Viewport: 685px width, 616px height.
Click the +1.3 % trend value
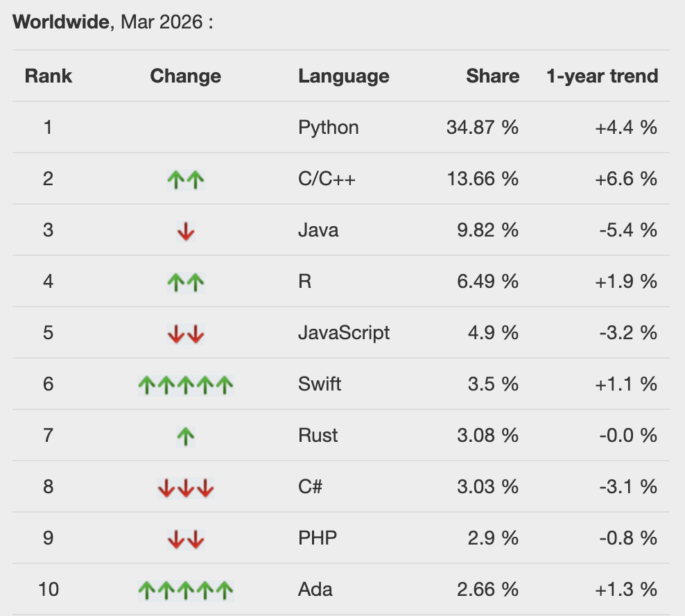tap(626, 590)
